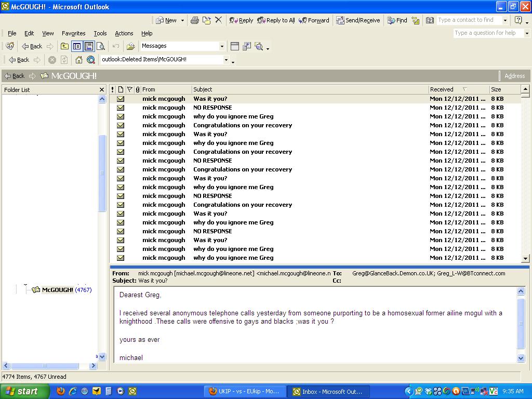Open the New item dropdown arrow

coord(182,20)
